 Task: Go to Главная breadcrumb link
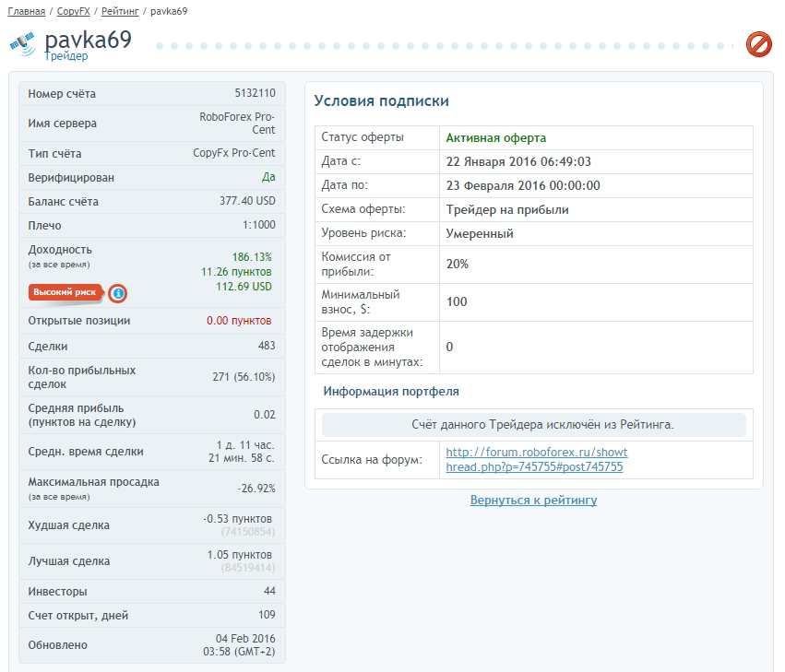point(27,11)
